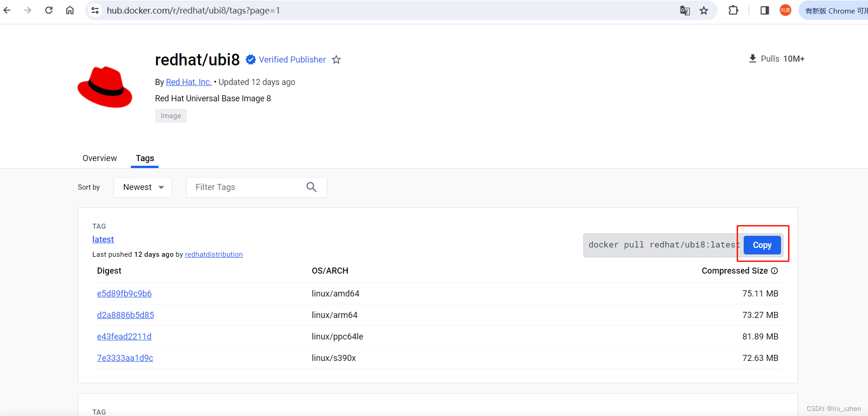
Task: Click the linux/amd64 architecture cell
Action: [x=336, y=294]
